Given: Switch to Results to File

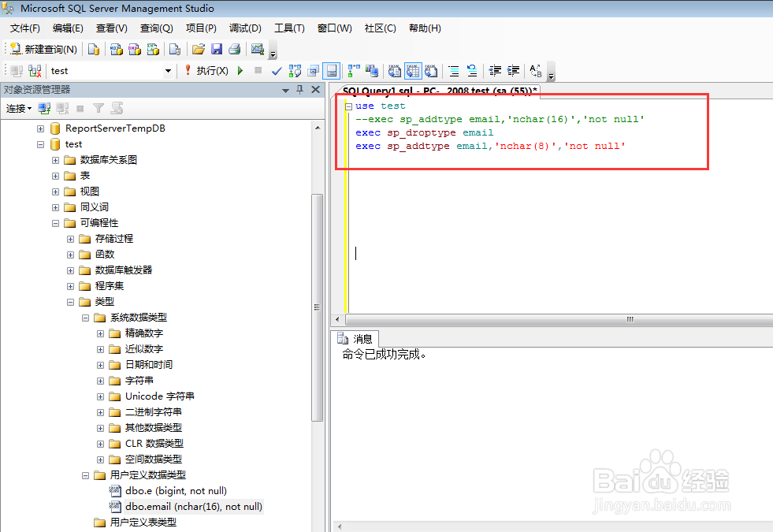Looking at the screenshot, I should 431,71.
